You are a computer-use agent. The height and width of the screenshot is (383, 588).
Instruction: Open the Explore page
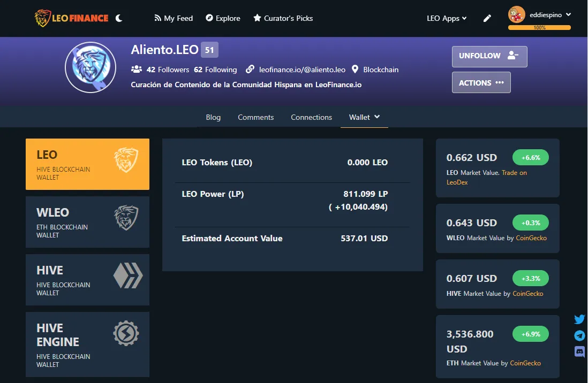click(223, 18)
